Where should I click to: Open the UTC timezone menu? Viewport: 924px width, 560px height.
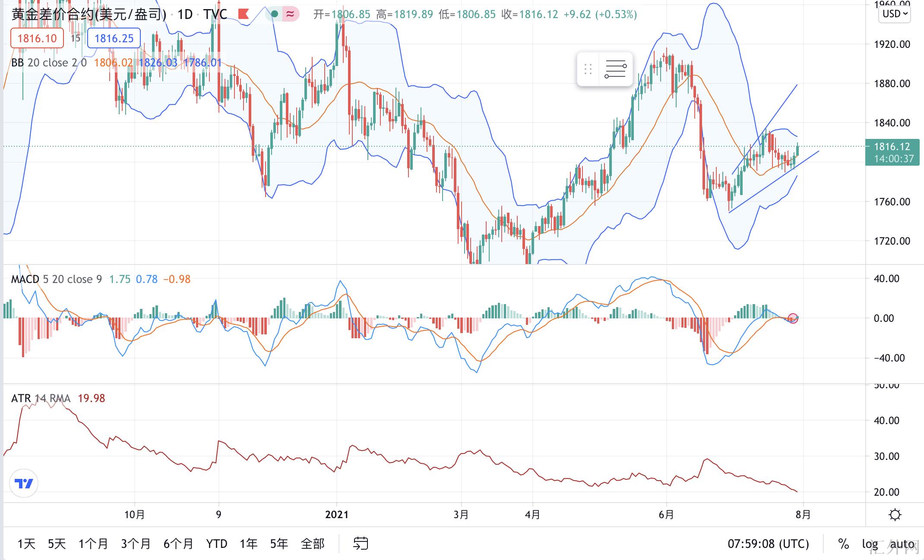tap(768, 544)
